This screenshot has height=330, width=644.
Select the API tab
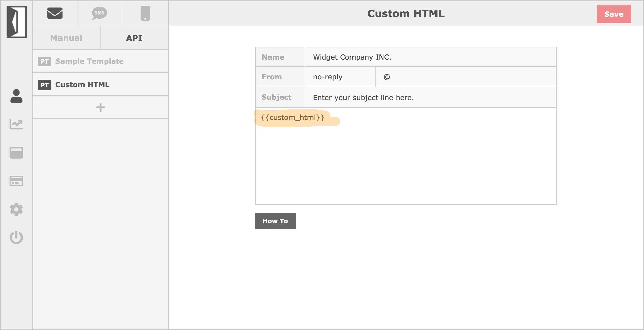click(134, 38)
